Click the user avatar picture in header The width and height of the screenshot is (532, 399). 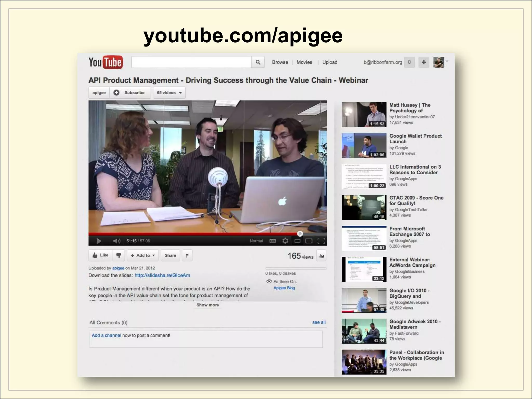438,62
